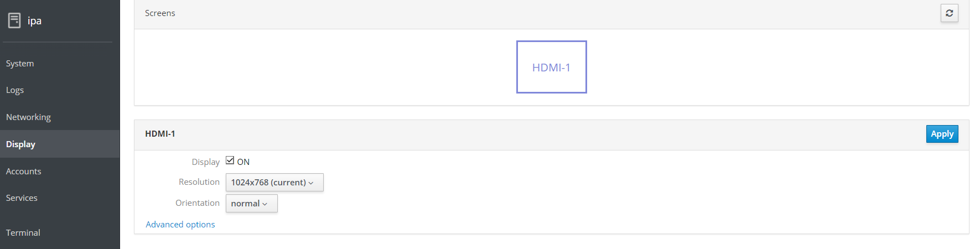Click the HDMI-1 settings panel heading
The width and height of the screenshot is (980, 249).
pos(160,134)
